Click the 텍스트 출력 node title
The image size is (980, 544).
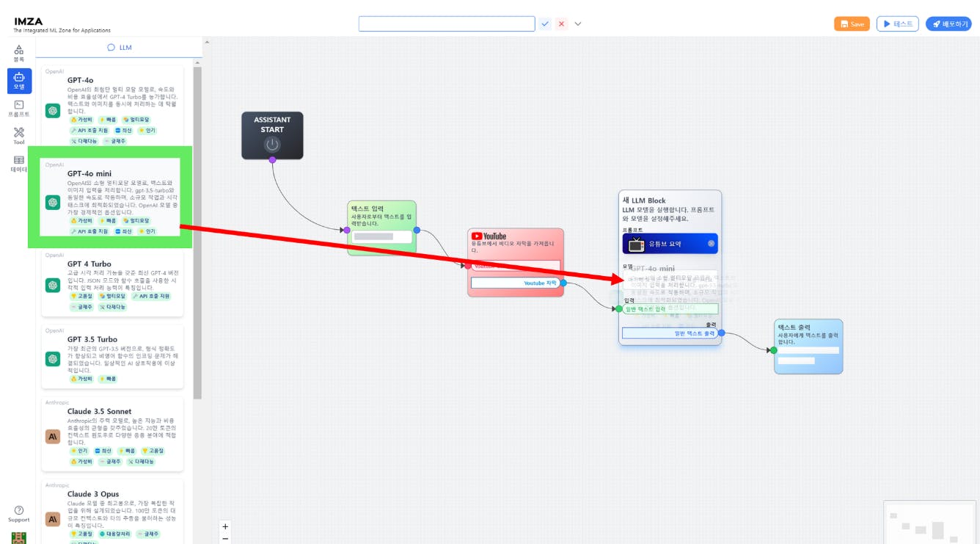click(794, 327)
